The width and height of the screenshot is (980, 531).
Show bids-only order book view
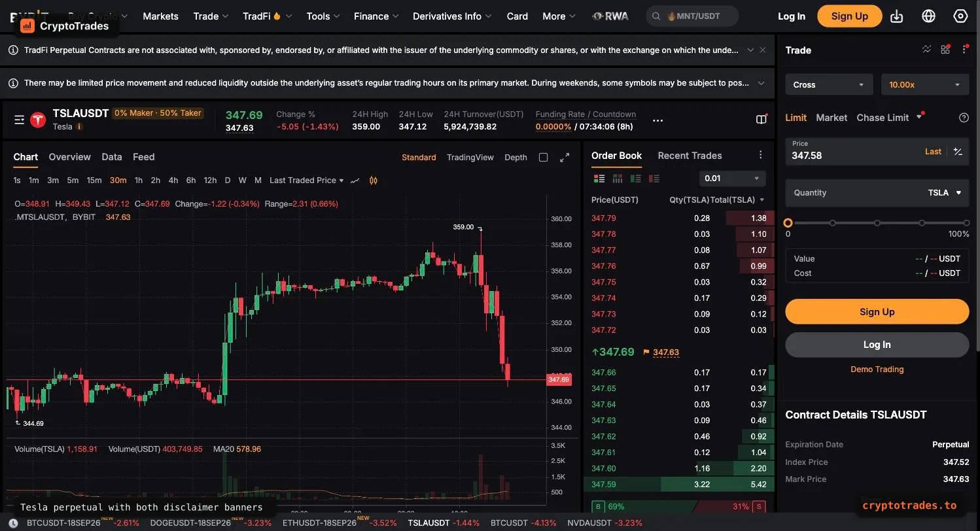point(635,179)
